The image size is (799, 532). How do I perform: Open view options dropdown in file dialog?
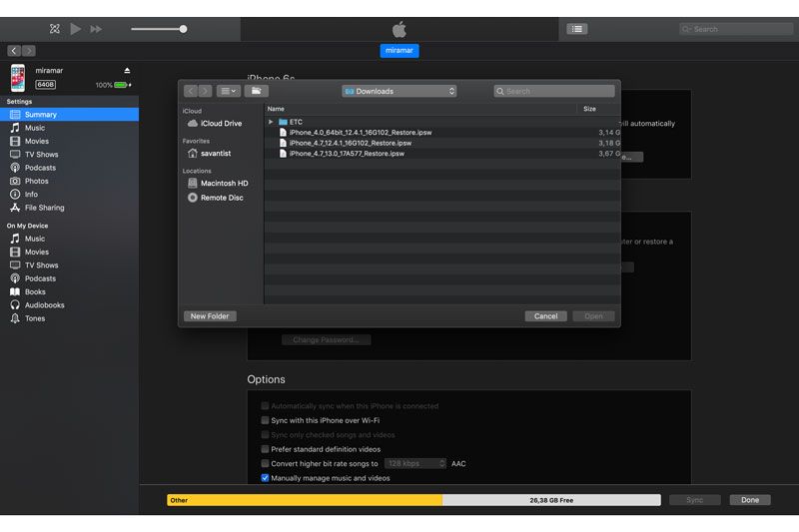pyautogui.click(x=229, y=91)
